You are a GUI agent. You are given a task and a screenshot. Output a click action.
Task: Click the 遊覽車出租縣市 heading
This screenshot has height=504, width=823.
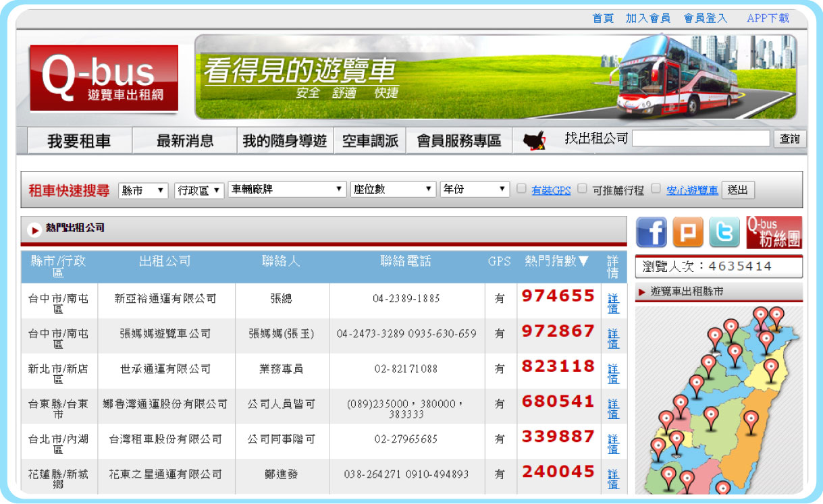pyautogui.click(x=687, y=291)
